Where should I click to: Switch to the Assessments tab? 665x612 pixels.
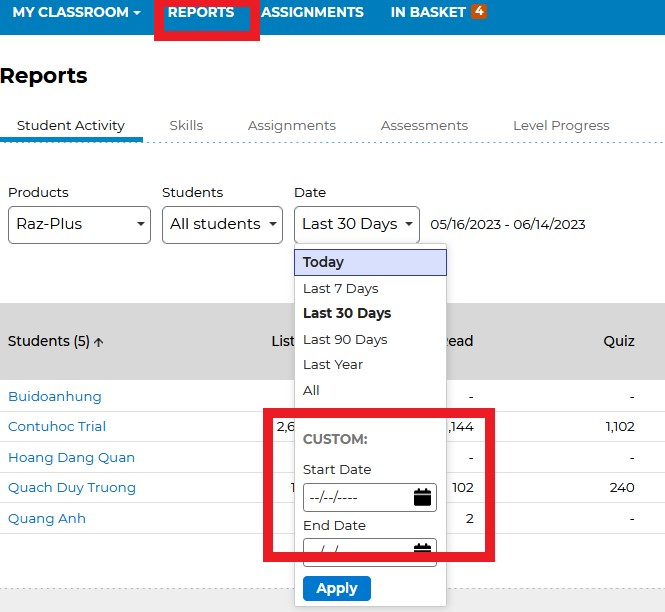424,126
